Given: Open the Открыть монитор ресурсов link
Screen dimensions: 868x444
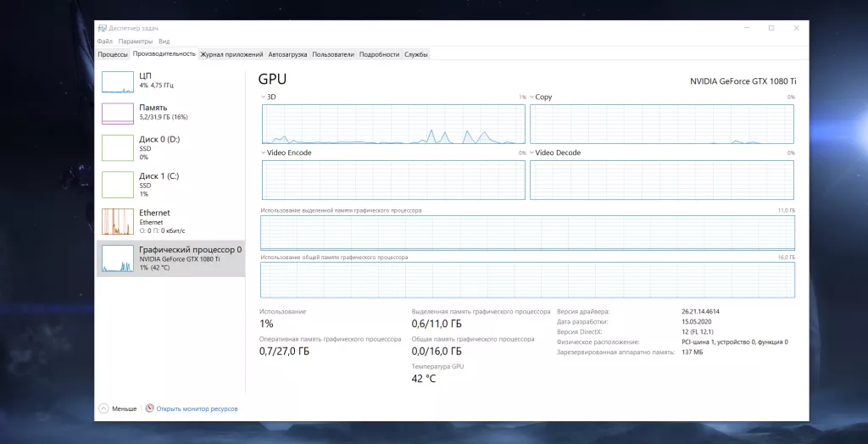Looking at the screenshot, I should point(197,408).
